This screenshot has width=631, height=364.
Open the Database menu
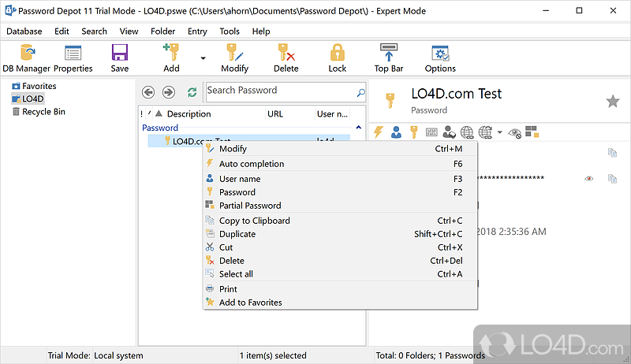tap(24, 32)
